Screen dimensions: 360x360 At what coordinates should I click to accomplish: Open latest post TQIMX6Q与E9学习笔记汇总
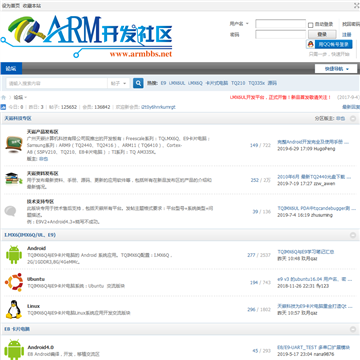306,252
